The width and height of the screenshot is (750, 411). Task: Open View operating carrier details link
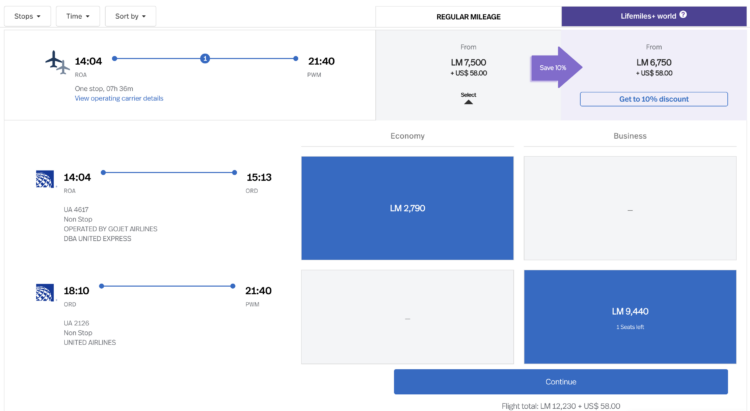coord(119,98)
